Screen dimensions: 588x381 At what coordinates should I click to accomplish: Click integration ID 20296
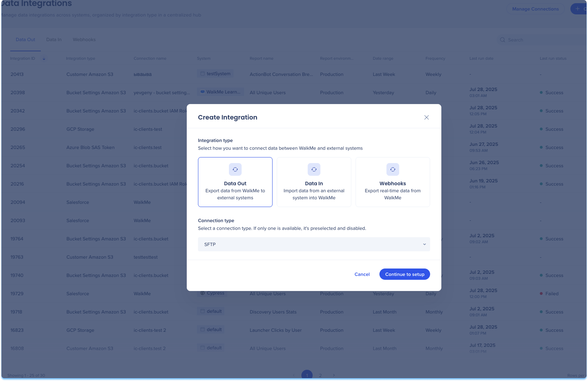(18, 129)
